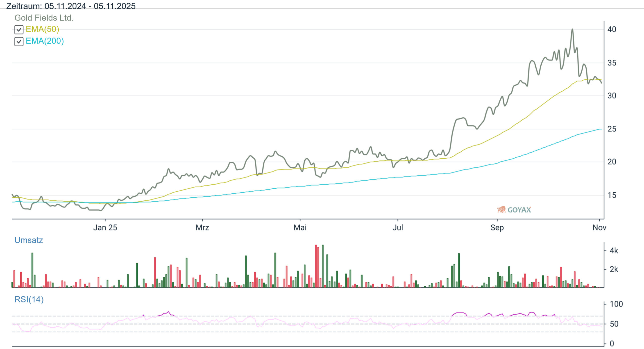The width and height of the screenshot is (644, 349).
Task: Click the EMA(200) legend label
Action: point(45,41)
